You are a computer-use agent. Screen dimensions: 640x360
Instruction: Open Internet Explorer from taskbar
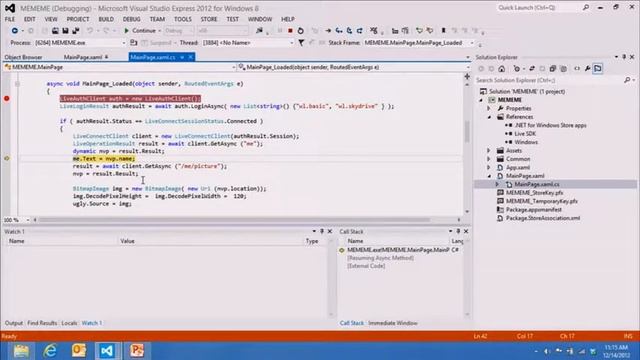click(x=50, y=351)
